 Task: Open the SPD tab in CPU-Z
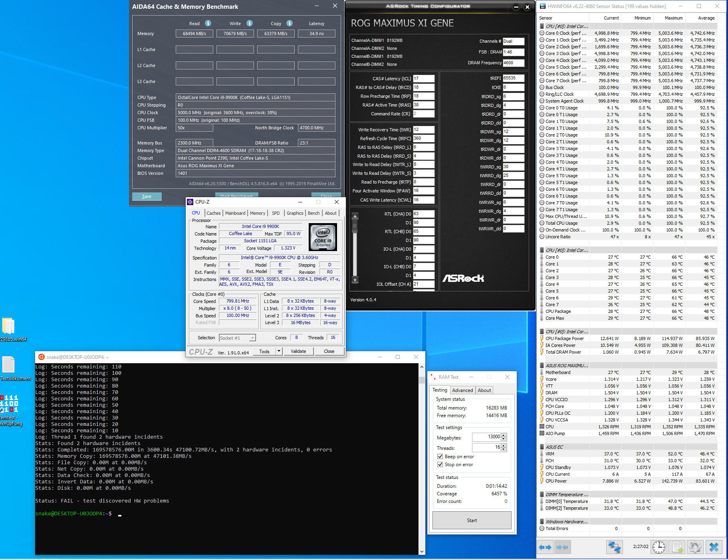[x=276, y=213]
